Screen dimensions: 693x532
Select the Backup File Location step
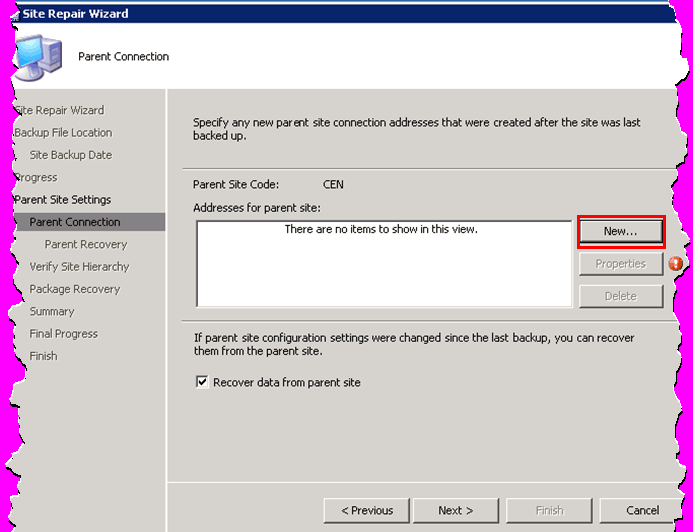(x=63, y=133)
